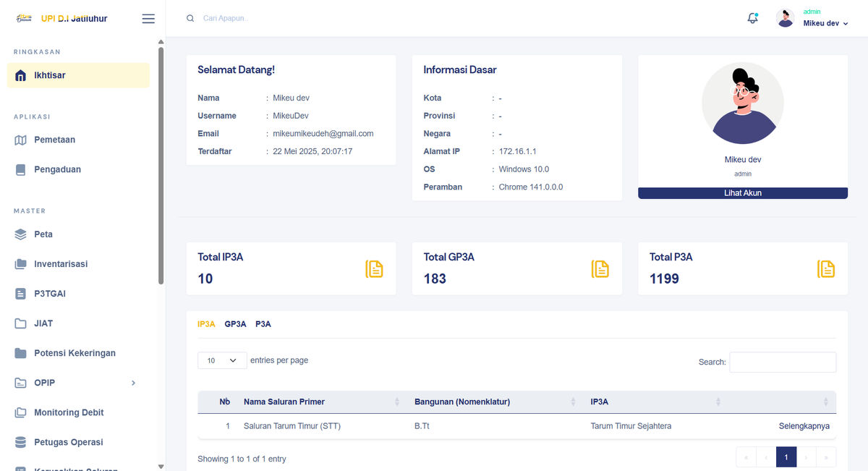This screenshot has height=471, width=868.
Task: Click the Pemetaan map icon
Action: point(20,140)
